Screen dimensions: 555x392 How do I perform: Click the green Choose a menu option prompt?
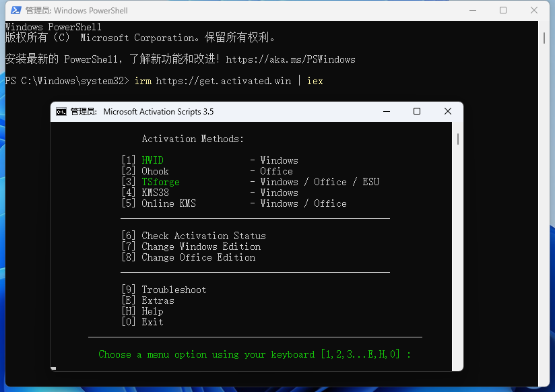pyautogui.click(x=255, y=354)
